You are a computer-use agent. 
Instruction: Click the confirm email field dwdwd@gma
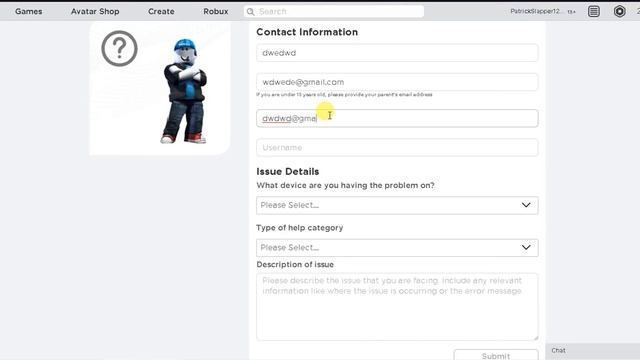[x=397, y=118]
